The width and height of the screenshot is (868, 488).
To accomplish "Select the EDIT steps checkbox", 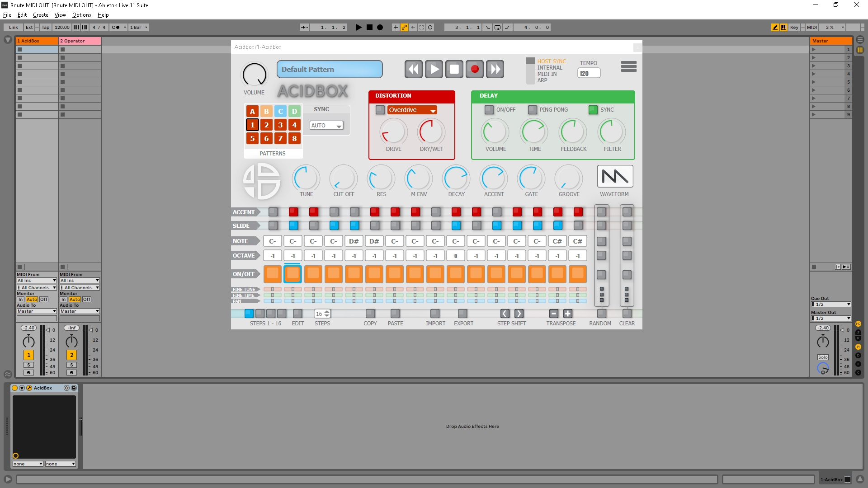I will pos(297,314).
